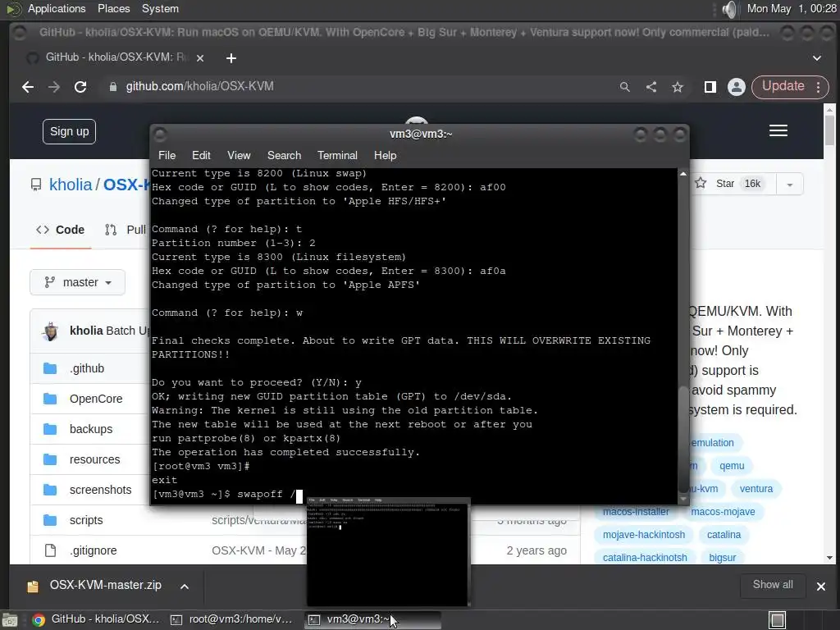Open the scripts folder
This screenshot has height=630, width=840.
86,520
